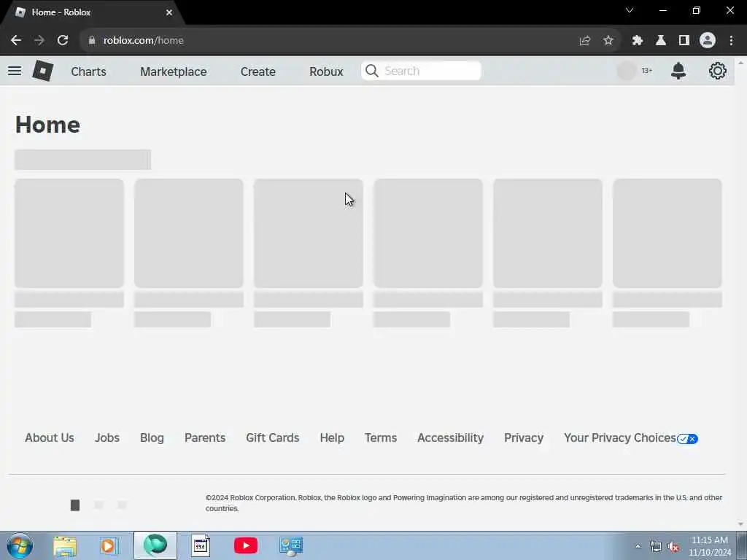Screen dimensions: 747x560
Task: Open the settings gear menu
Action: [x=718, y=71]
